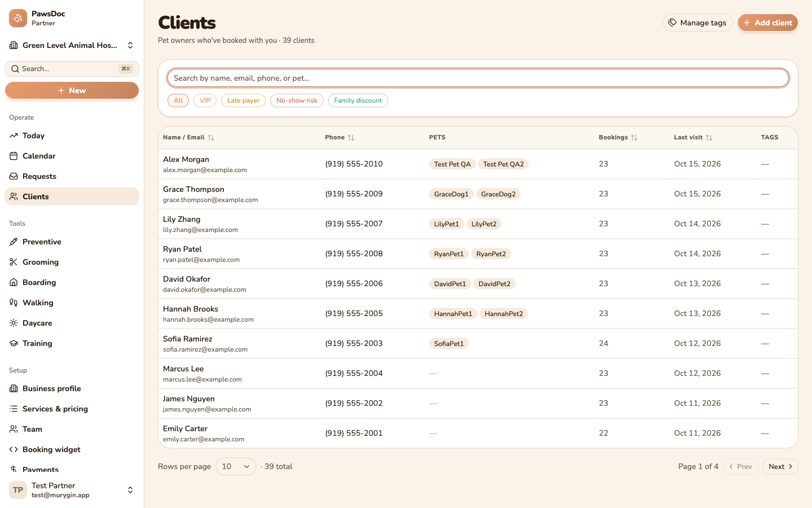This screenshot has height=508, width=812.
Task: Click the RyanPet1 pet chip
Action: [449, 254]
